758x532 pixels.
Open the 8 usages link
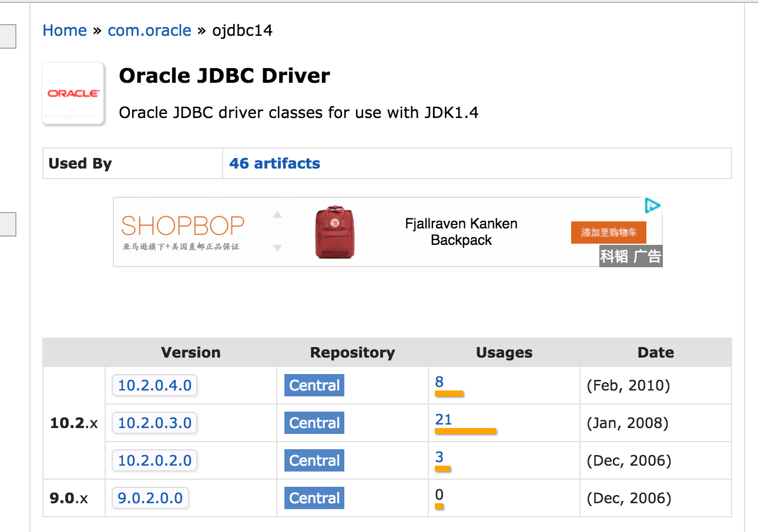(x=440, y=382)
